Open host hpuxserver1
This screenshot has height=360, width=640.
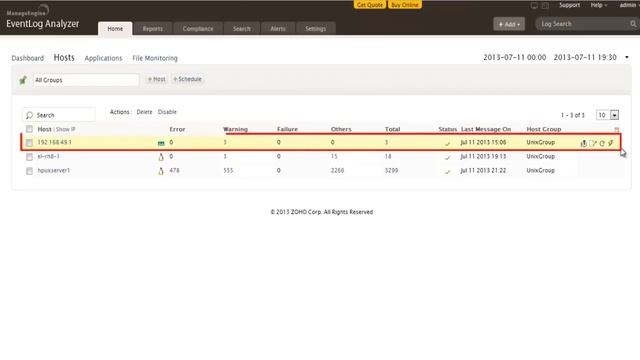[x=53, y=171]
